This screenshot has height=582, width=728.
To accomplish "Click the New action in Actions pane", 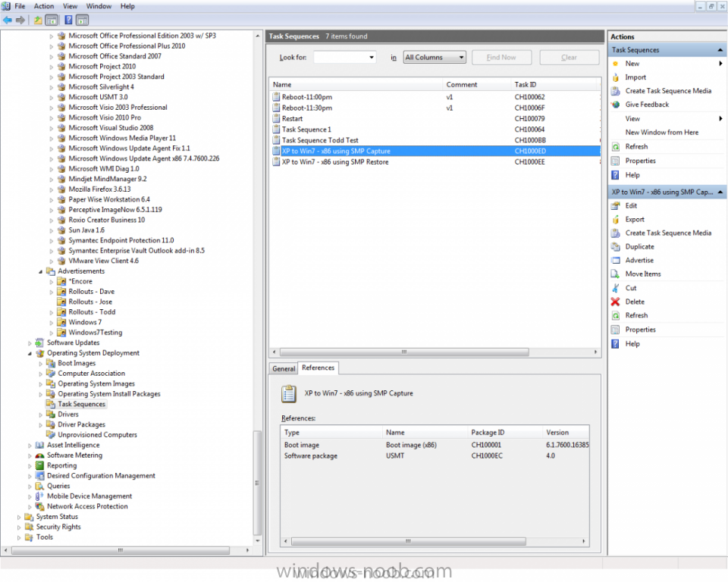I will (632, 64).
